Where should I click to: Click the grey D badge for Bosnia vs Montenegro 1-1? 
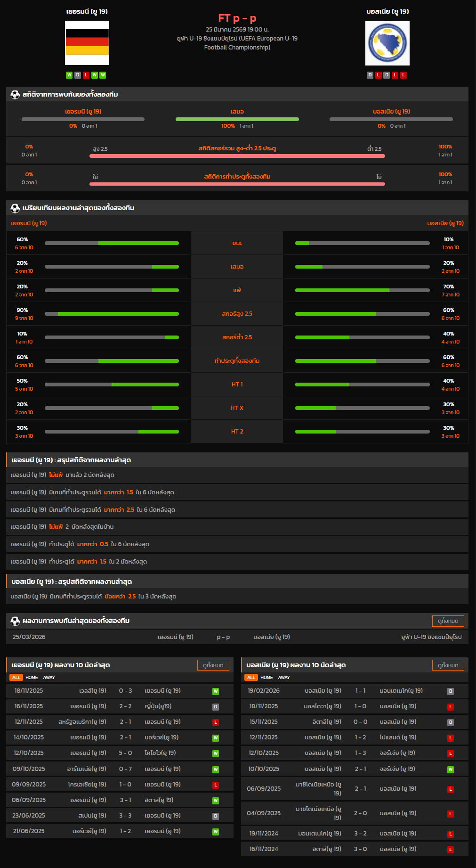[450, 691]
